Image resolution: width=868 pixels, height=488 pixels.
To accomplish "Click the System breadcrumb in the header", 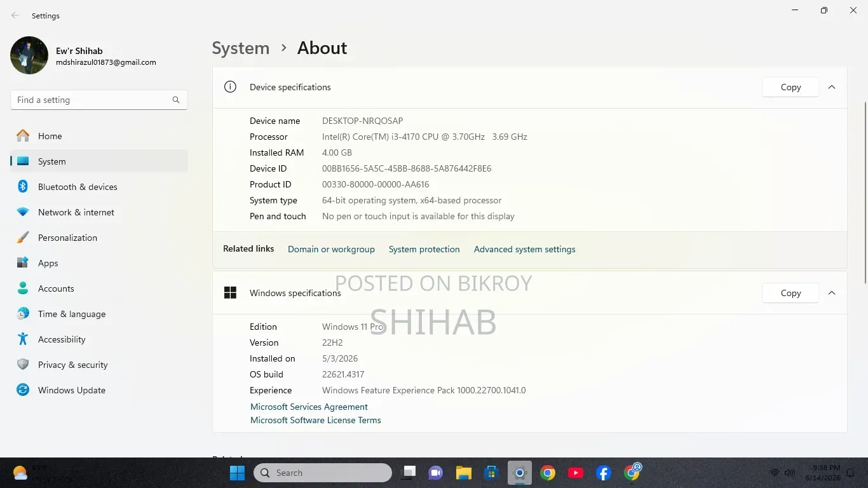I will point(241,48).
